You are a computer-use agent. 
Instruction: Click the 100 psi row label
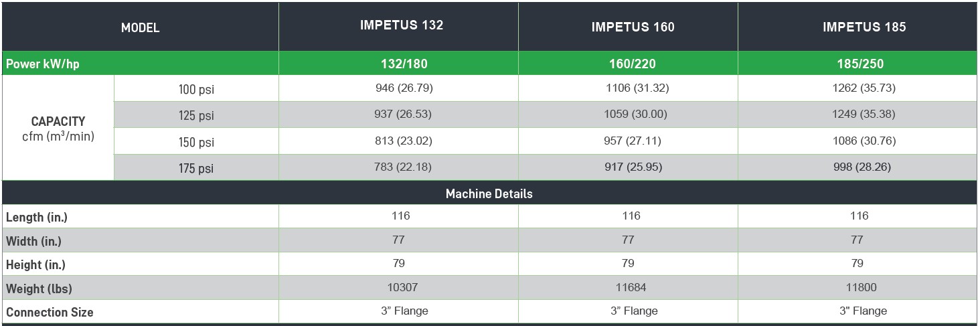pyautogui.click(x=196, y=89)
